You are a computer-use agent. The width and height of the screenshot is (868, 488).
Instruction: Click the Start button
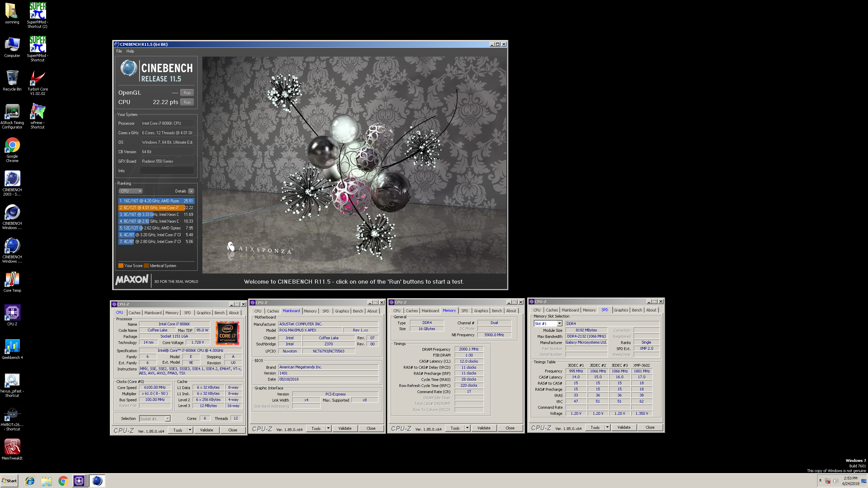tap(9, 481)
